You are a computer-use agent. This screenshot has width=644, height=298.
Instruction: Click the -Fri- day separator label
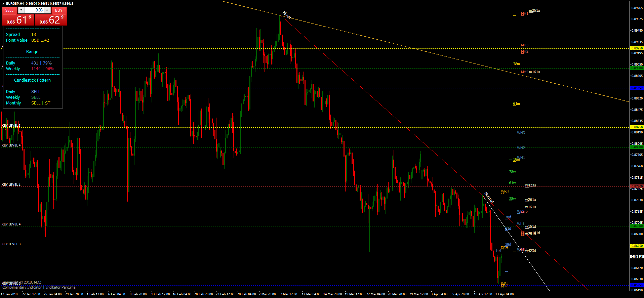[498, 251]
